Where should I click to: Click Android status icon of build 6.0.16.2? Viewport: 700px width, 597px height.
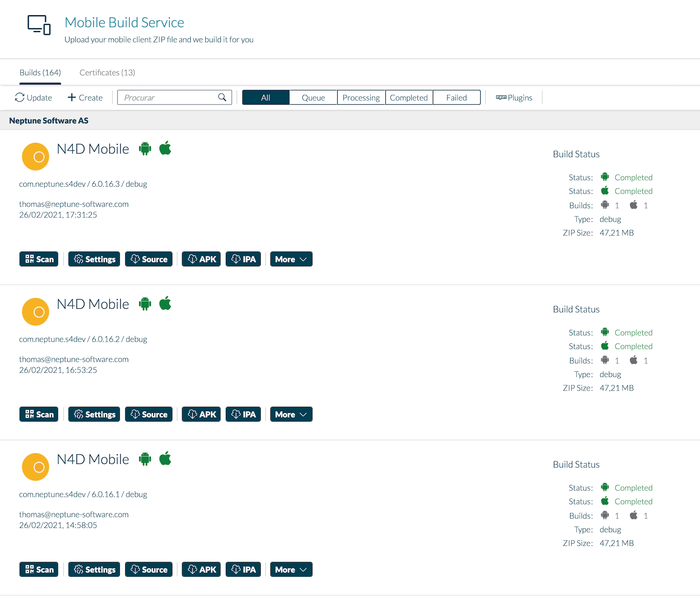tap(605, 332)
